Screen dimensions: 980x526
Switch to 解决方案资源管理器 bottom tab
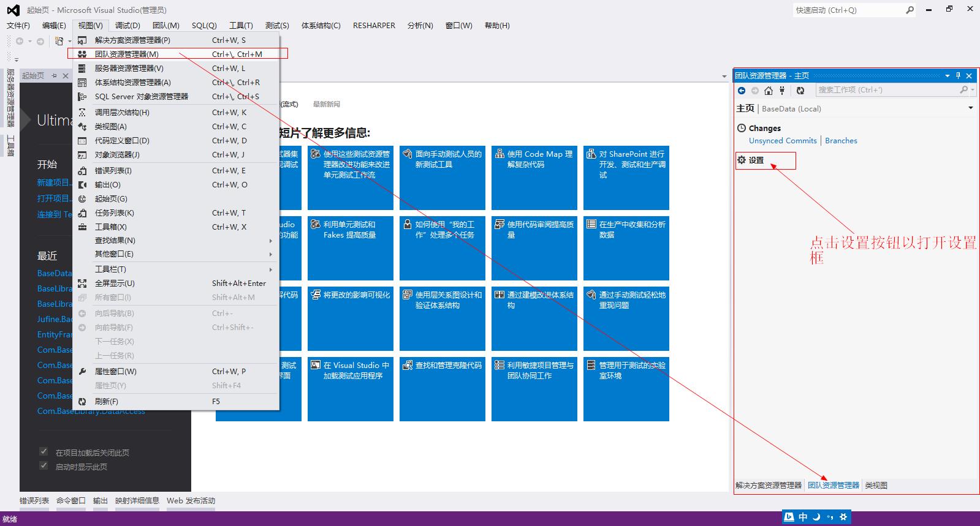768,485
